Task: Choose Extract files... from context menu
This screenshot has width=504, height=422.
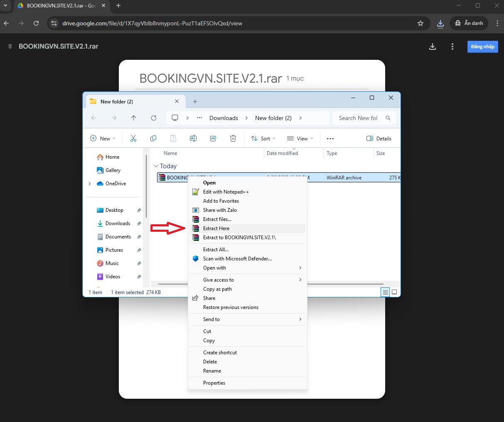Action: pyautogui.click(x=248, y=219)
